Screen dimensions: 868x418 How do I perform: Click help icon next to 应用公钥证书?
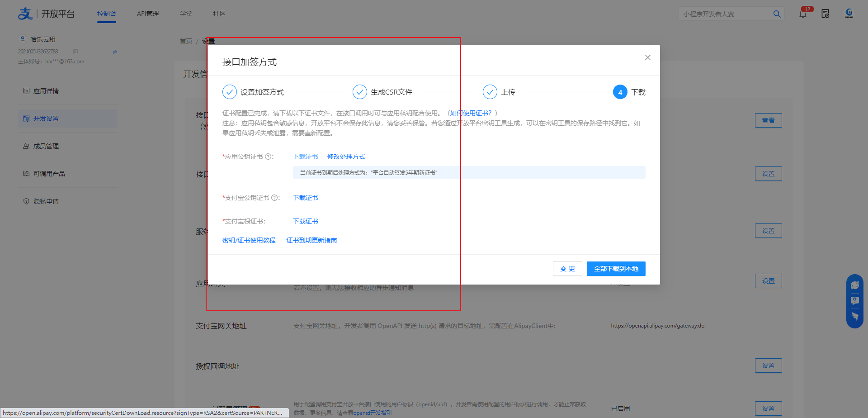tap(268, 157)
